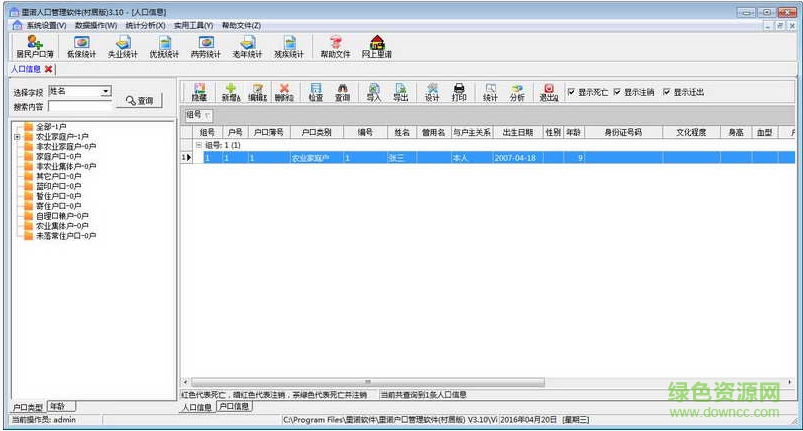Open the 设计 design tool
The image size is (803, 431).
click(x=432, y=92)
